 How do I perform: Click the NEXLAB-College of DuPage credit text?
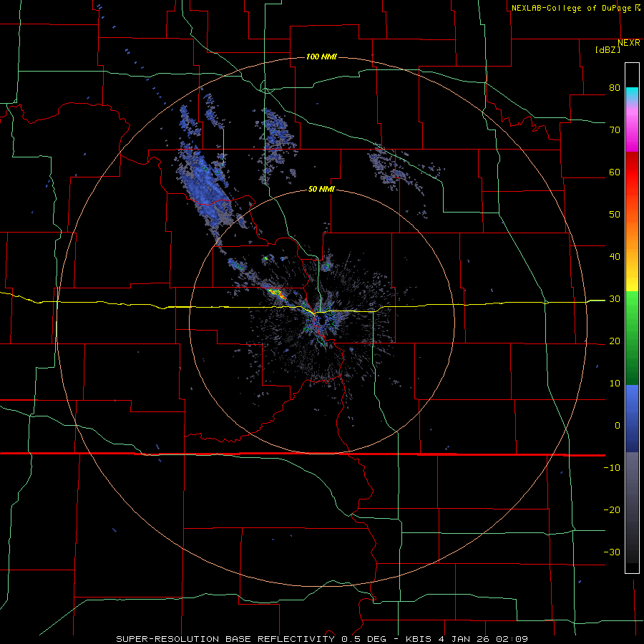(571, 8)
